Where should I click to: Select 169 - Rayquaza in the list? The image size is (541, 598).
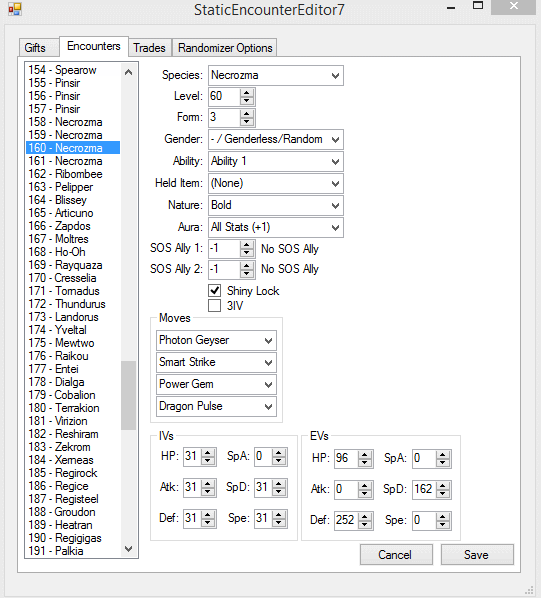point(73,265)
